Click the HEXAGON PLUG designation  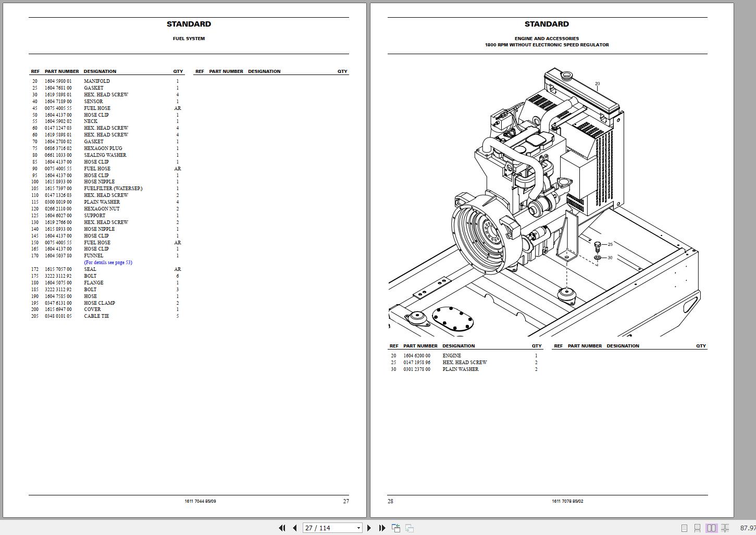[103, 148]
